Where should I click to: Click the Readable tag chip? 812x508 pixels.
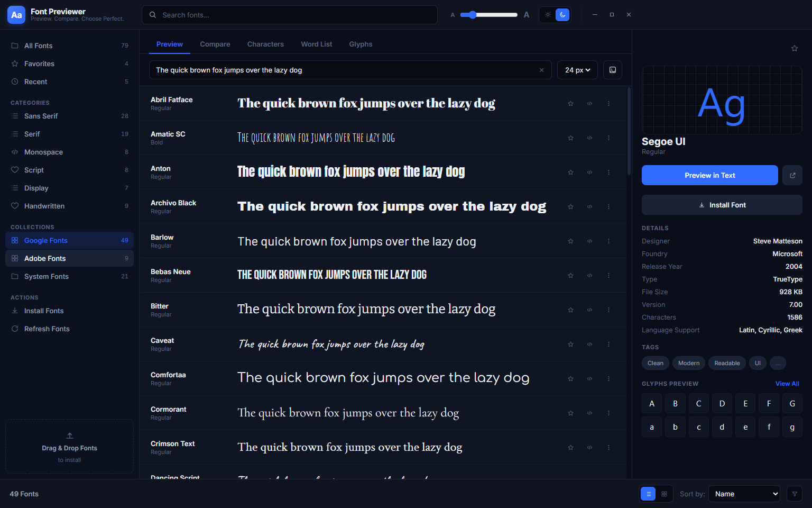point(727,363)
